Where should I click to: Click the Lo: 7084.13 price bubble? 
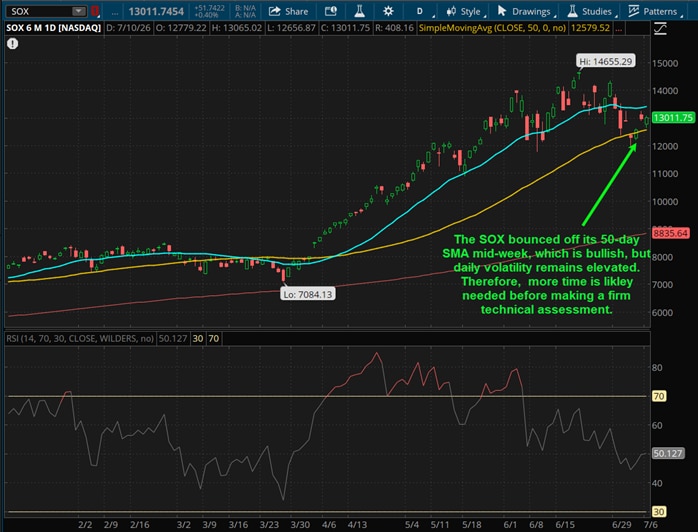tap(308, 294)
